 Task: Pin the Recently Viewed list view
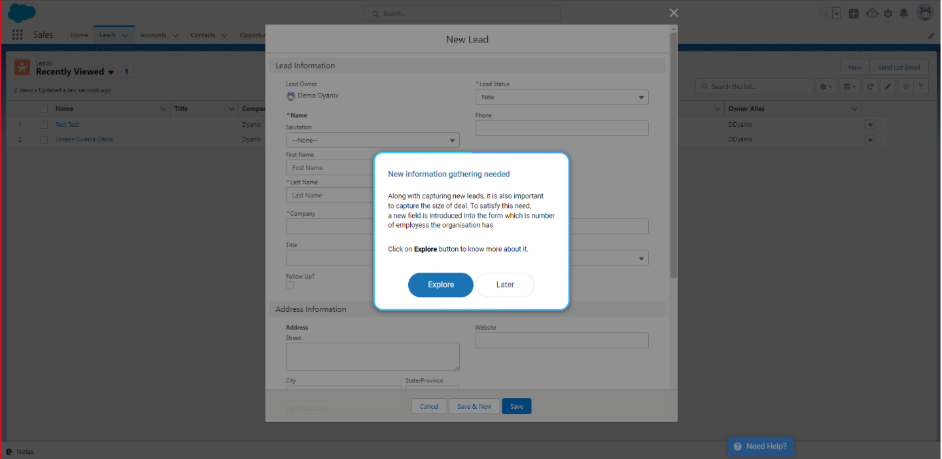(x=126, y=72)
